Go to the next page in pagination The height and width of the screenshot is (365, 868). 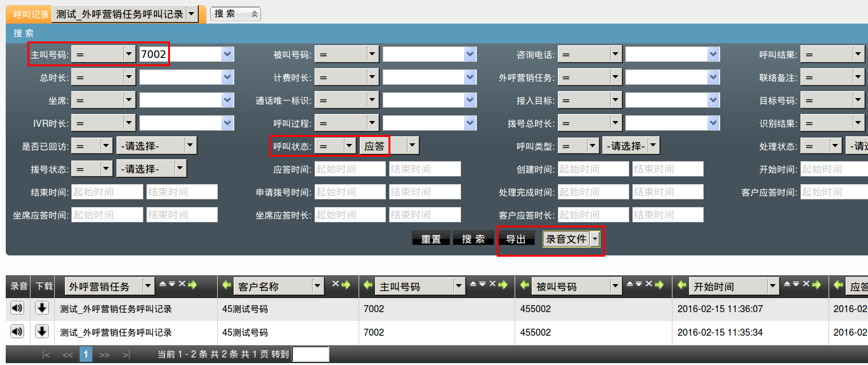(x=104, y=354)
